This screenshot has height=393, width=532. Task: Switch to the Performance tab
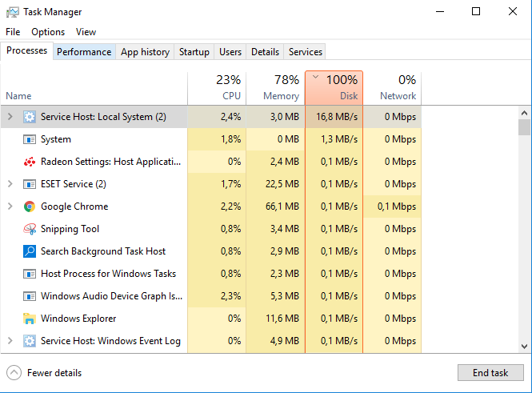point(84,52)
